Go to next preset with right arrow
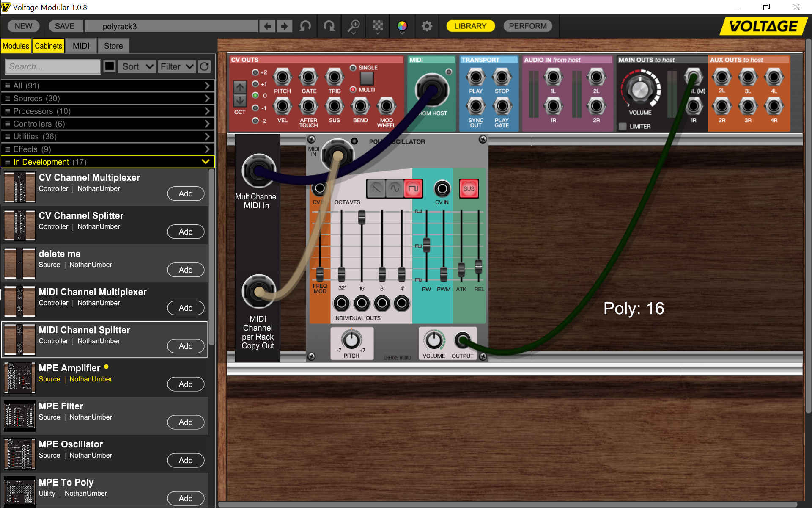 coord(284,26)
